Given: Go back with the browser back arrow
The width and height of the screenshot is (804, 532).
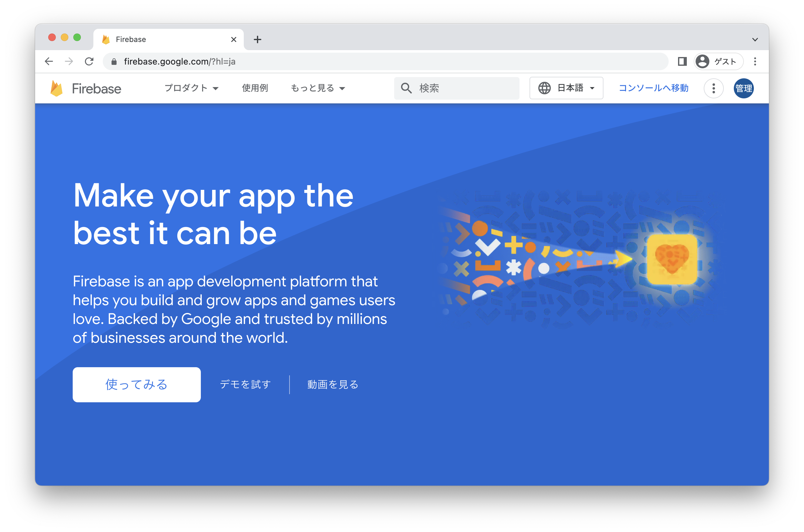Looking at the screenshot, I should 49,61.
